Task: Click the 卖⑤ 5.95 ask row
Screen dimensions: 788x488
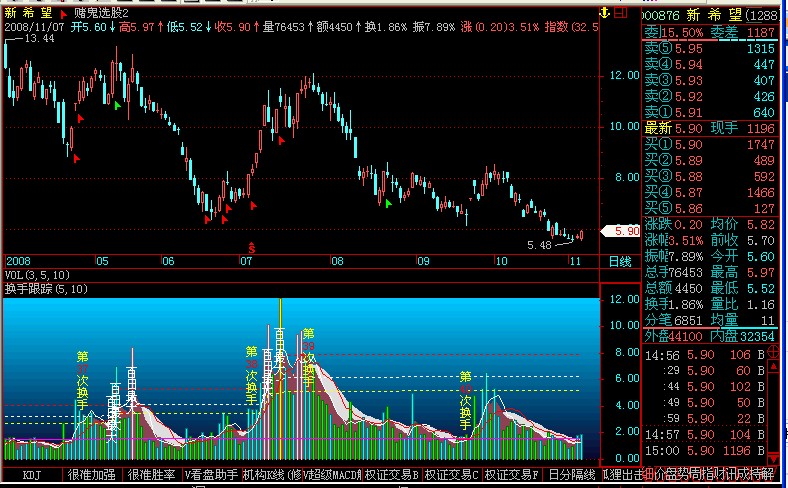Action: pos(710,49)
